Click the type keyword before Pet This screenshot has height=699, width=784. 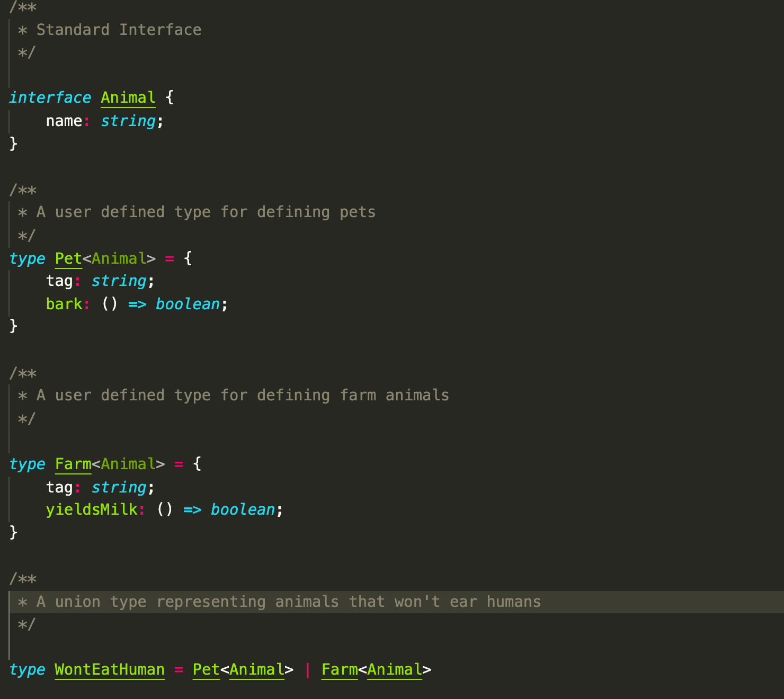(26, 258)
